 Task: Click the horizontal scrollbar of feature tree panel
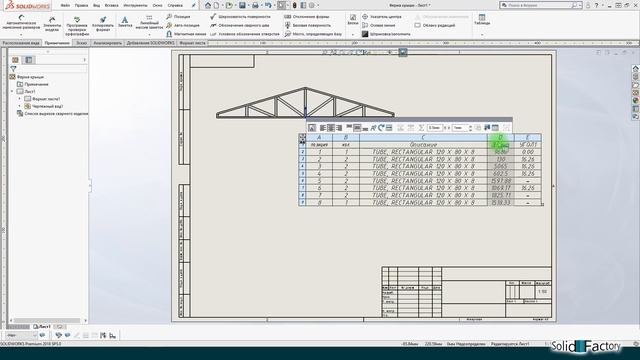[47, 321]
